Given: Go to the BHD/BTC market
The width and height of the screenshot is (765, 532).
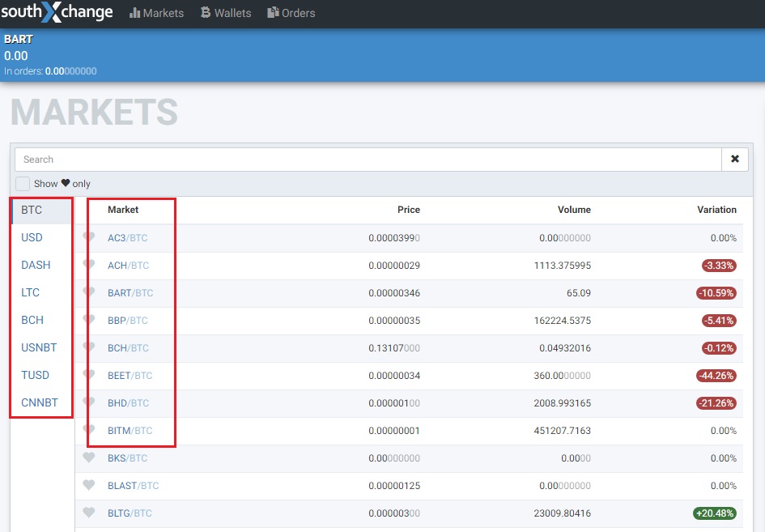Looking at the screenshot, I should click(x=129, y=403).
